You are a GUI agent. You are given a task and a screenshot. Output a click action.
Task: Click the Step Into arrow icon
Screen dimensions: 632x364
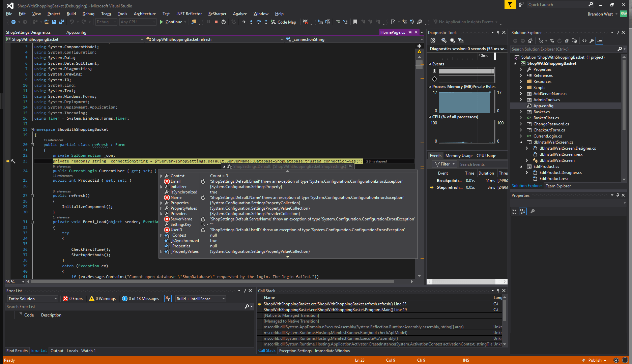click(251, 22)
